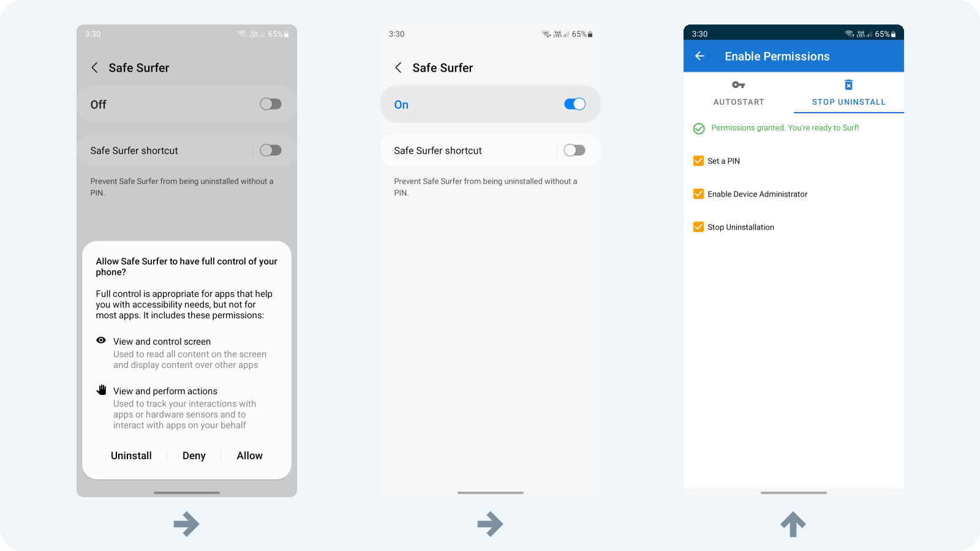Tap the Wi-Fi status icon on right phone
980x551 pixels.
(x=849, y=34)
